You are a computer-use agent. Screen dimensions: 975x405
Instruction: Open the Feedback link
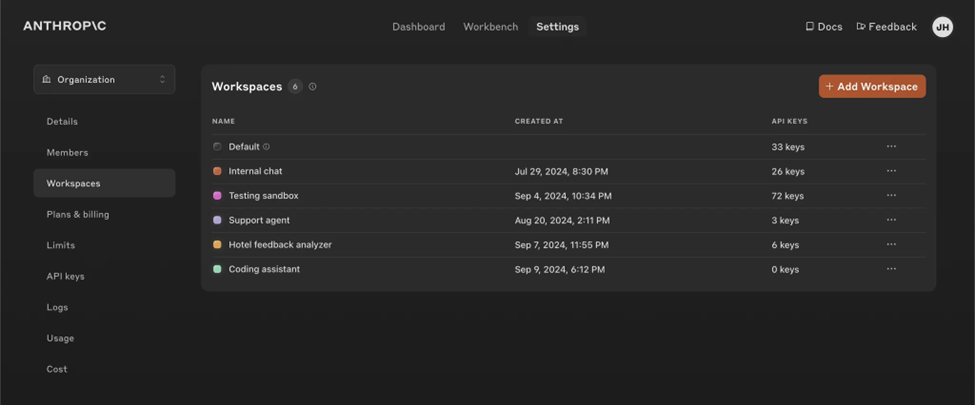[886, 27]
